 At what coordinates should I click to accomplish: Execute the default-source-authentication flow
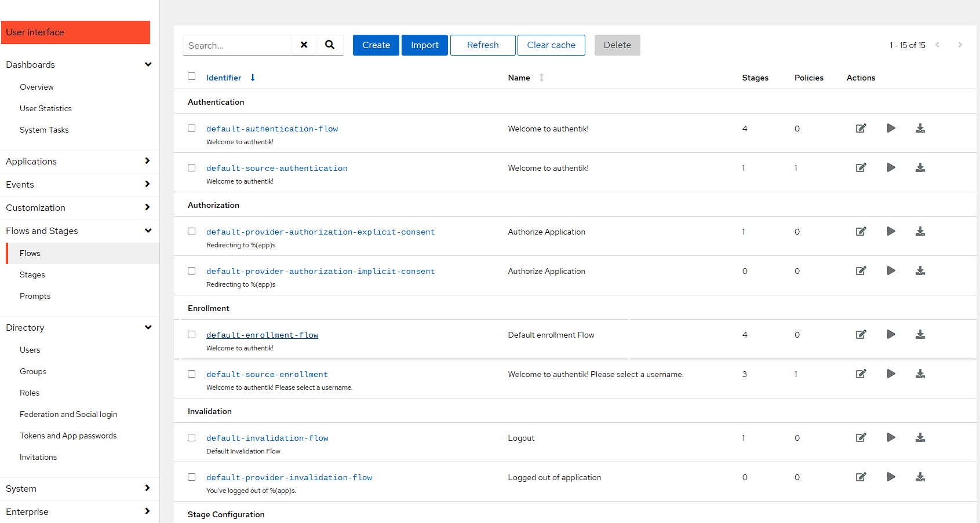[x=891, y=168]
